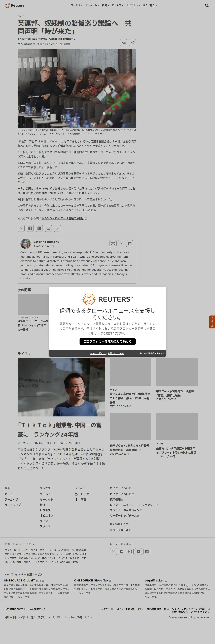Screen dimensions: 215x644
Task: Click the share icon beside Aa
Action: pos(133,43)
